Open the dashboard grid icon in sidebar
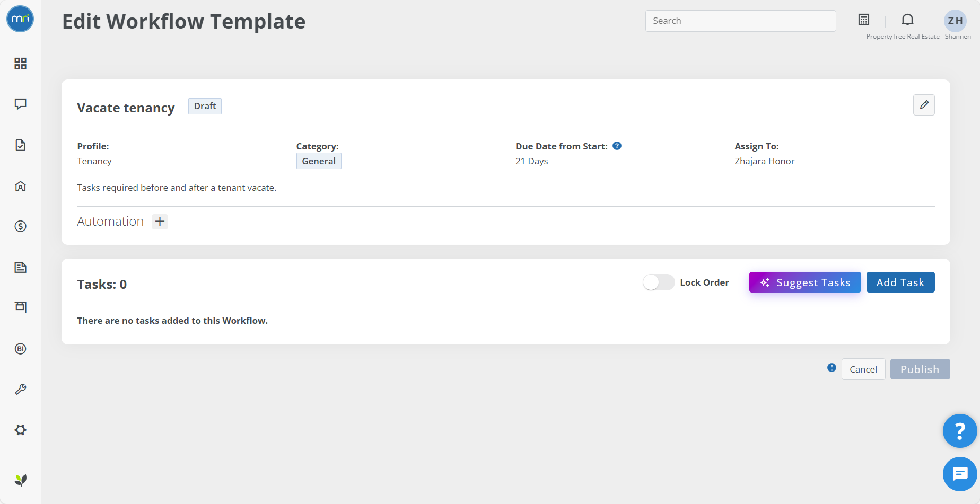Screen dimensions: 980x504 [x=20, y=64]
